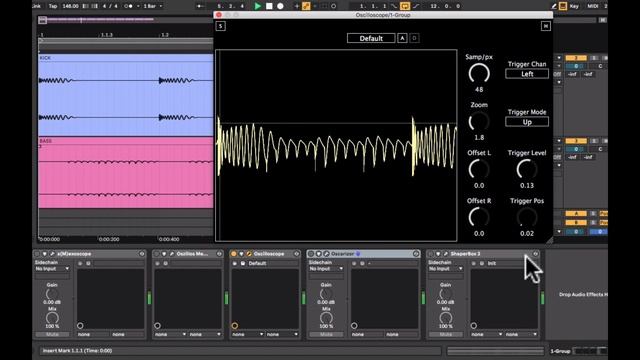Image resolution: width=640 pixels, height=360 pixels.
Task: Open the 1 Bar quantization dropdown
Action: (x=153, y=6)
